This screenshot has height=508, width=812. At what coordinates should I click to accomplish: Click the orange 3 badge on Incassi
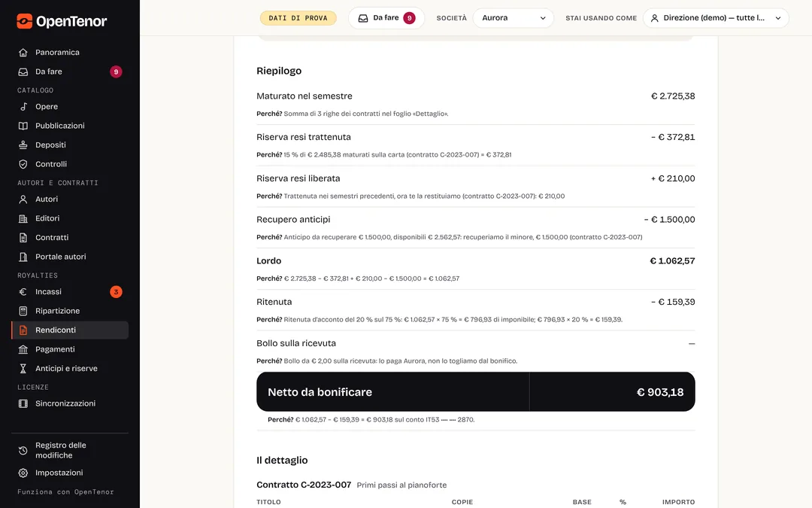point(116,292)
